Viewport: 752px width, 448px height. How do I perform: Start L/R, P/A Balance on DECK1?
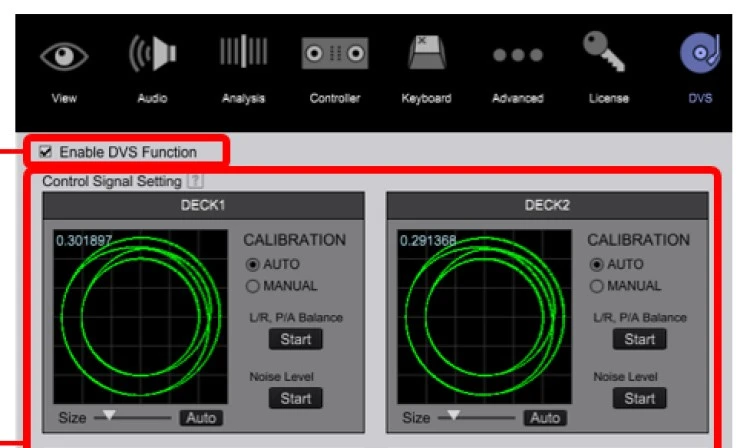click(x=295, y=339)
